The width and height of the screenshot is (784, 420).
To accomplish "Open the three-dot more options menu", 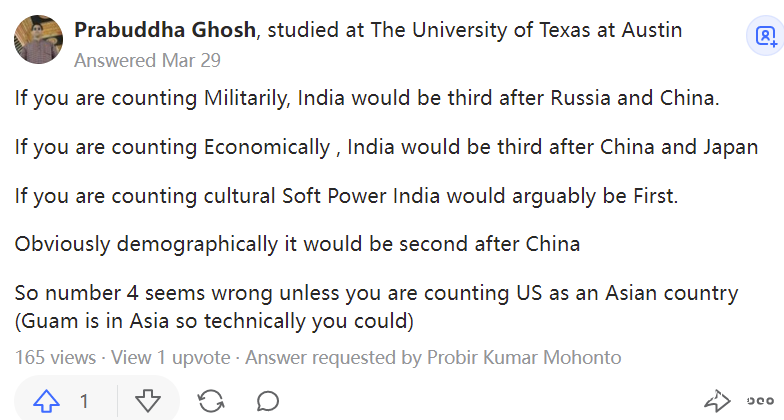I will [761, 401].
